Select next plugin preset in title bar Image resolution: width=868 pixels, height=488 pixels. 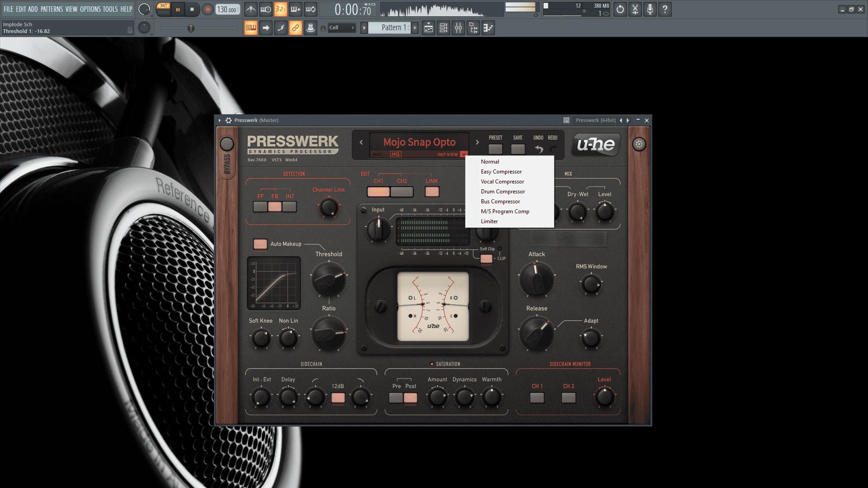628,120
